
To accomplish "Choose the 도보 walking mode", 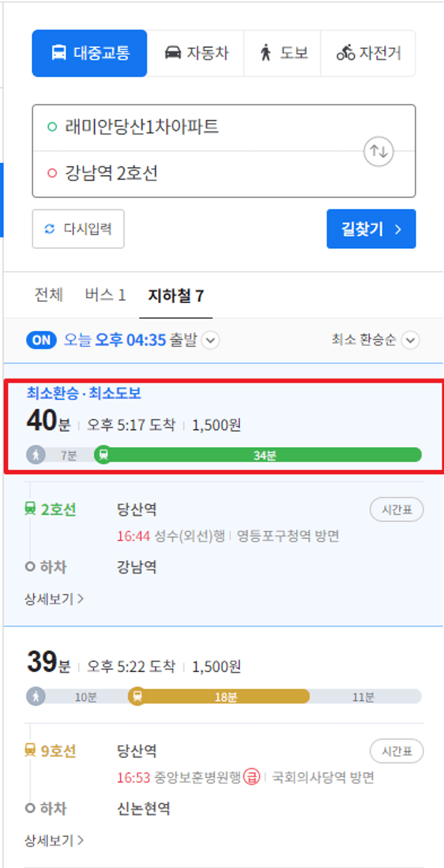I will [282, 53].
